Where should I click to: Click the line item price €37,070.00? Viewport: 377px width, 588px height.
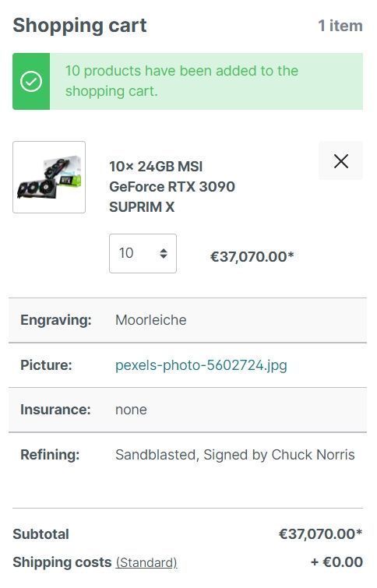pos(252,257)
